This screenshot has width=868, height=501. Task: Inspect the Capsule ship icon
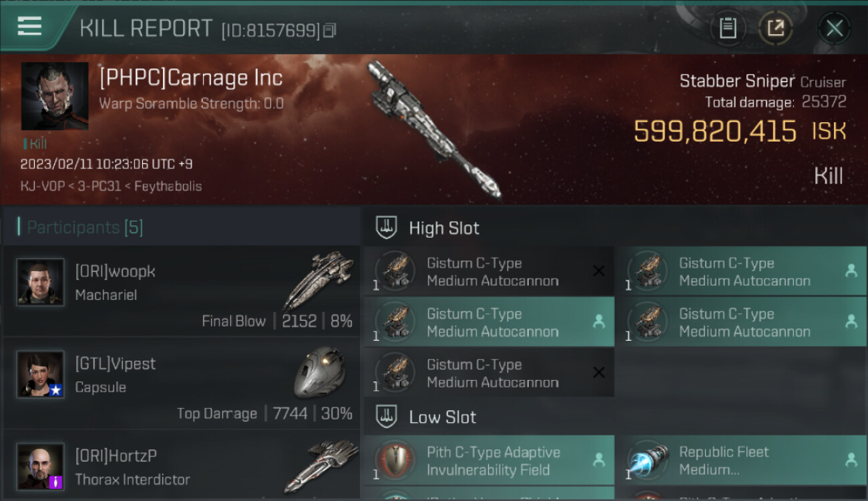319,372
